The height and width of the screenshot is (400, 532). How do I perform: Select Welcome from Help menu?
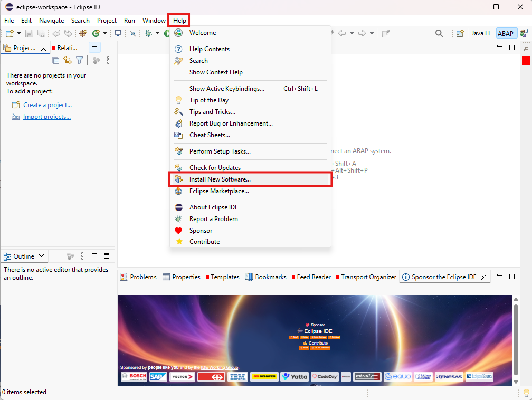point(250,33)
